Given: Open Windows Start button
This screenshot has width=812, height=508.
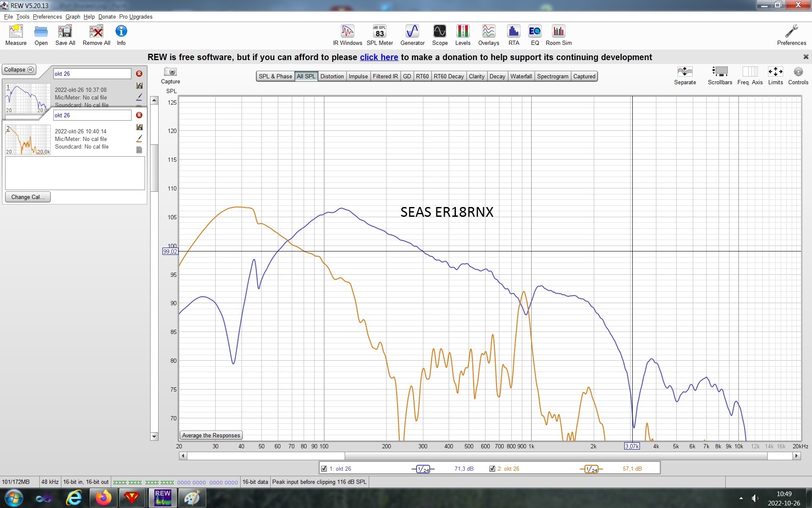Looking at the screenshot, I should (14, 498).
